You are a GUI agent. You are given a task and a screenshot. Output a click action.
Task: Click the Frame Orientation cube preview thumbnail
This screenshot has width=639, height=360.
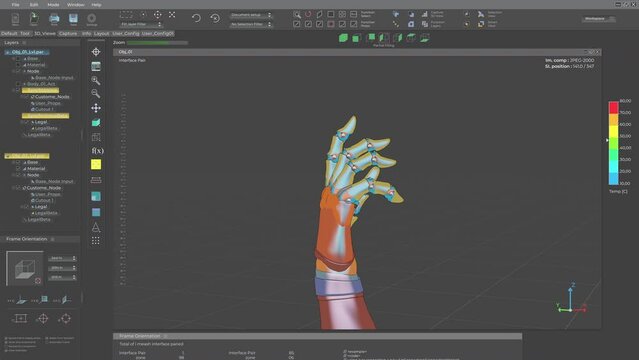pos(24,268)
